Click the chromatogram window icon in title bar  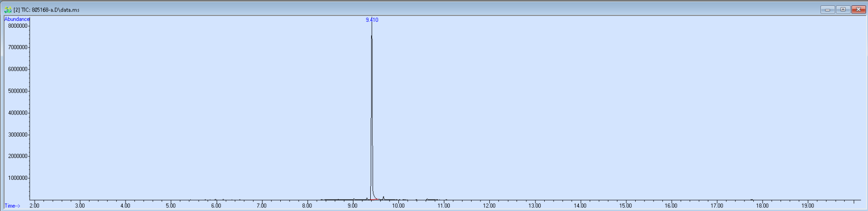click(8, 9)
